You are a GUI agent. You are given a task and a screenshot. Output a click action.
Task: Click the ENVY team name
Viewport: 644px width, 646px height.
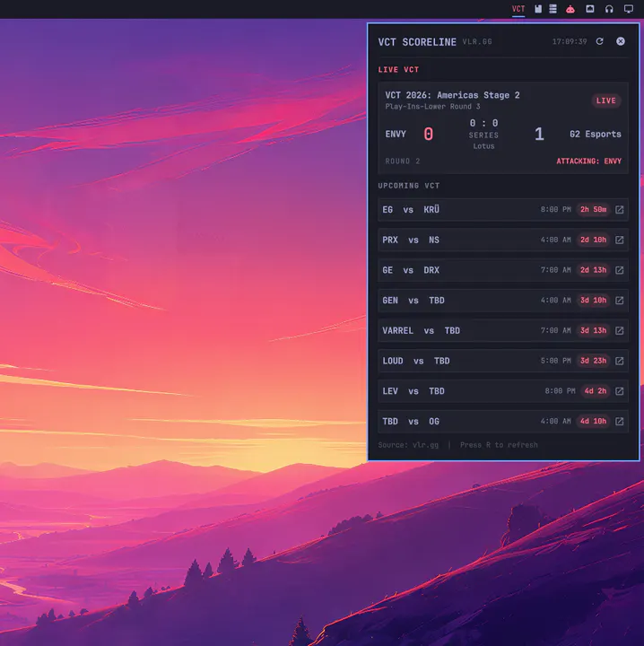(x=396, y=134)
